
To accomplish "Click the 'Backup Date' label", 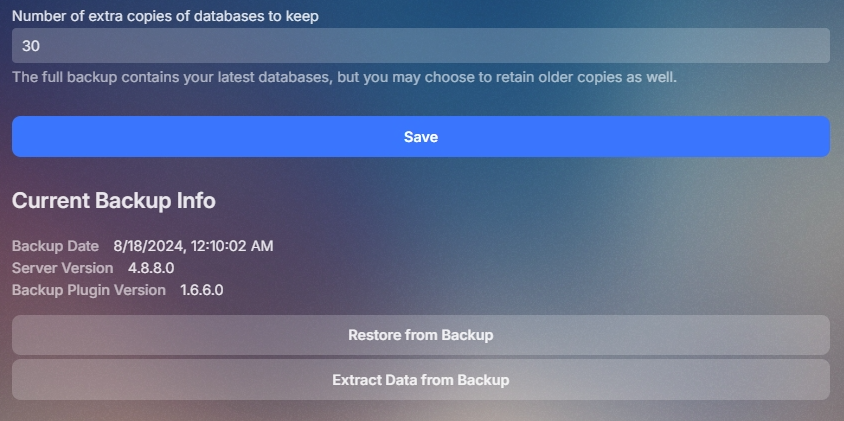I will pos(55,246).
